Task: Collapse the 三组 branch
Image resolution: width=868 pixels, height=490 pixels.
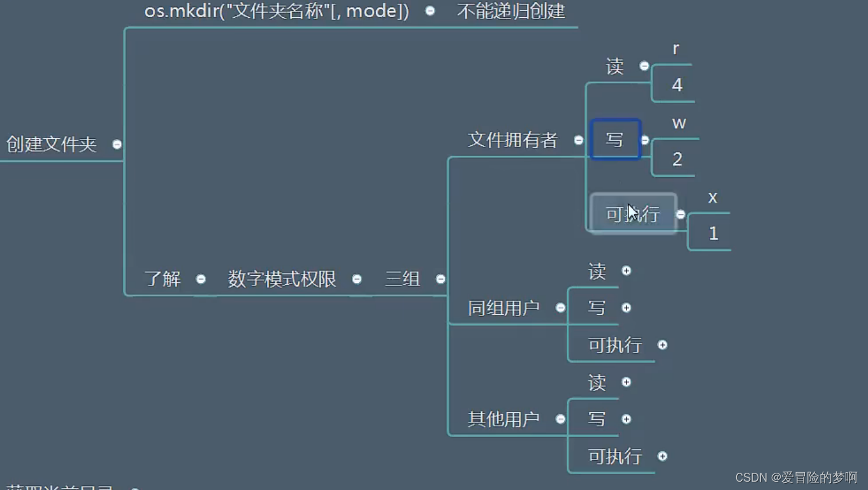Action: (x=440, y=279)
